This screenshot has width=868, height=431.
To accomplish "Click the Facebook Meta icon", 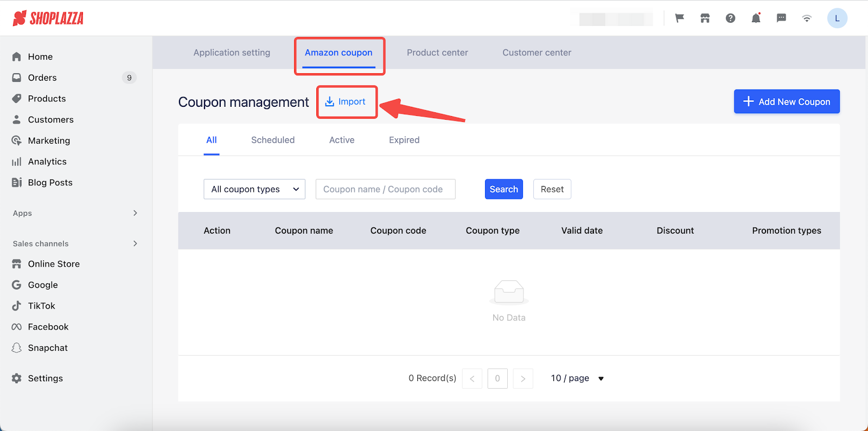I will pos(17,327).
